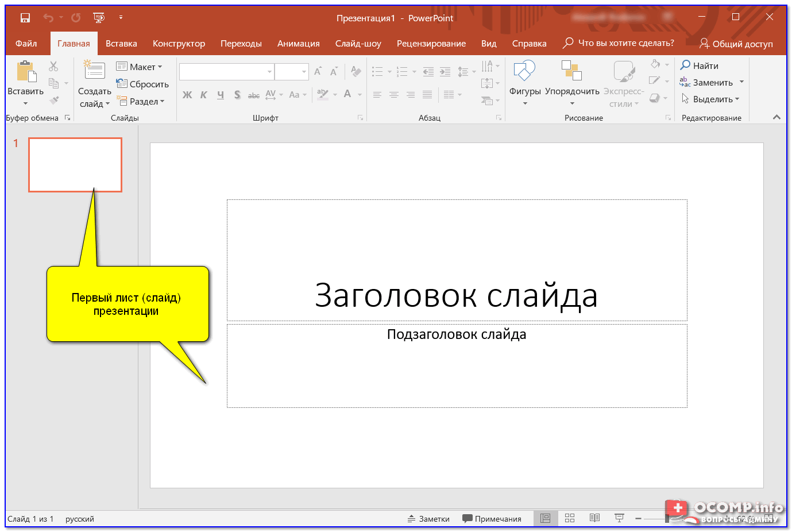Switch to Design (Конструктор) tab
Image resolution: width=792 pixels, height=532 pixels.
point(179,43)
